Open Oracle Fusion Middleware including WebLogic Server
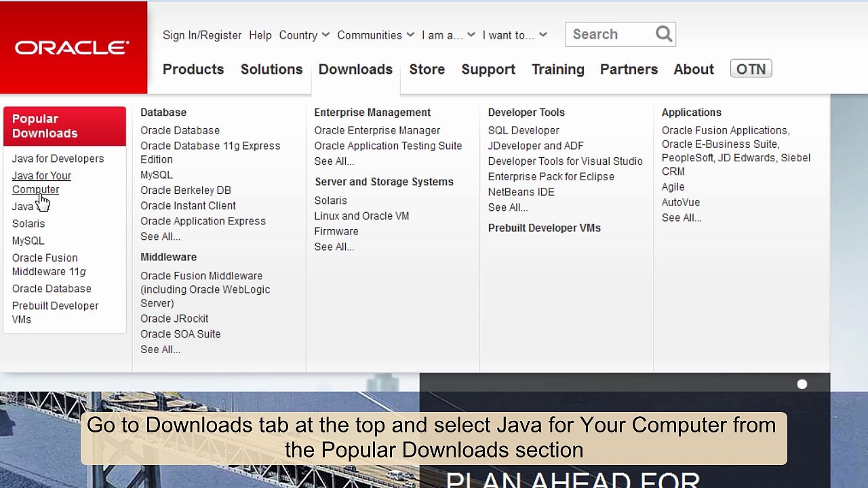The width and height of the screenshot is (868, 488). click(x=205, y=289)
